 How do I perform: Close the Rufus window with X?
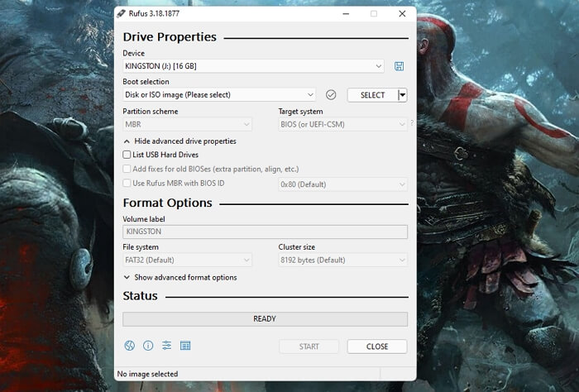point(402,14)
